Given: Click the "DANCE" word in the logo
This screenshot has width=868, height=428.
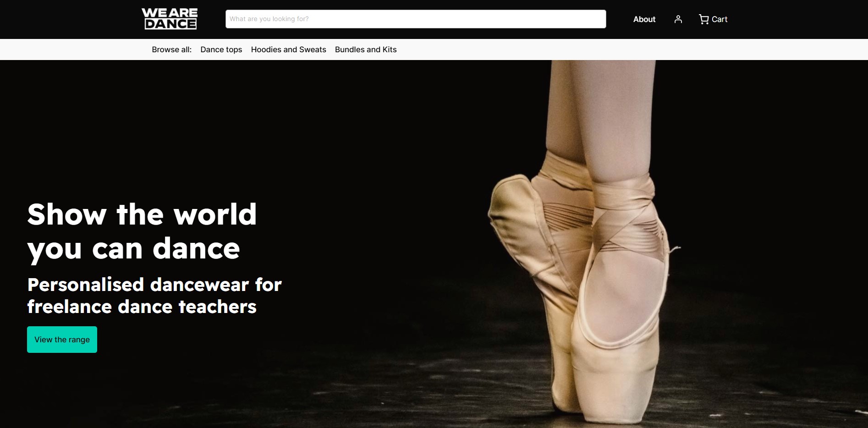Looking at the screenshot, I should (170, 24).
